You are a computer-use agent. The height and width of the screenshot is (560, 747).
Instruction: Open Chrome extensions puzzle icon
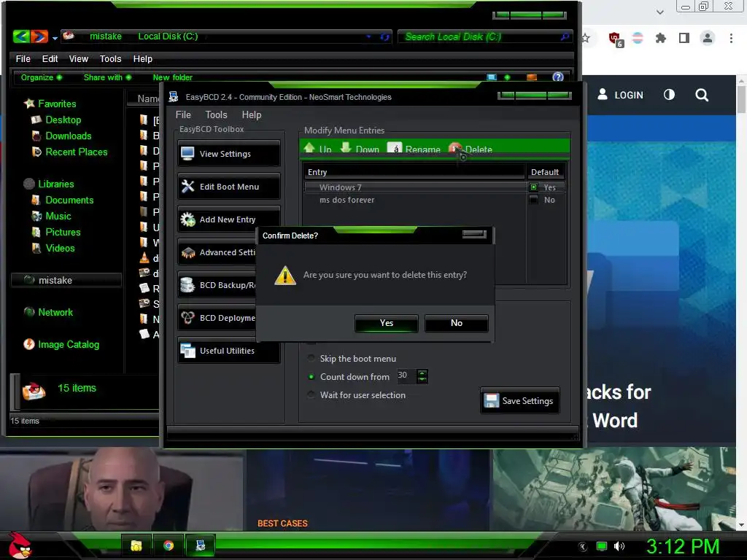(x=660, y=38)
